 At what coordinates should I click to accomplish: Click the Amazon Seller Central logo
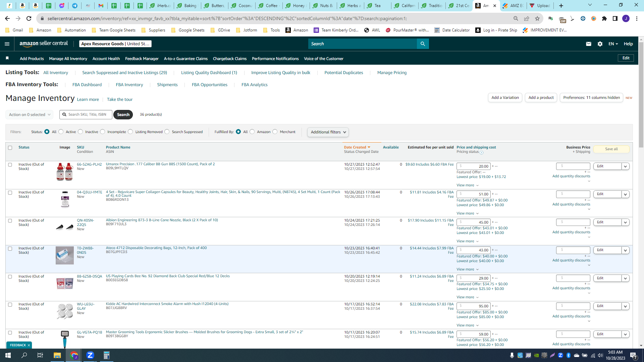click(44, 44)
